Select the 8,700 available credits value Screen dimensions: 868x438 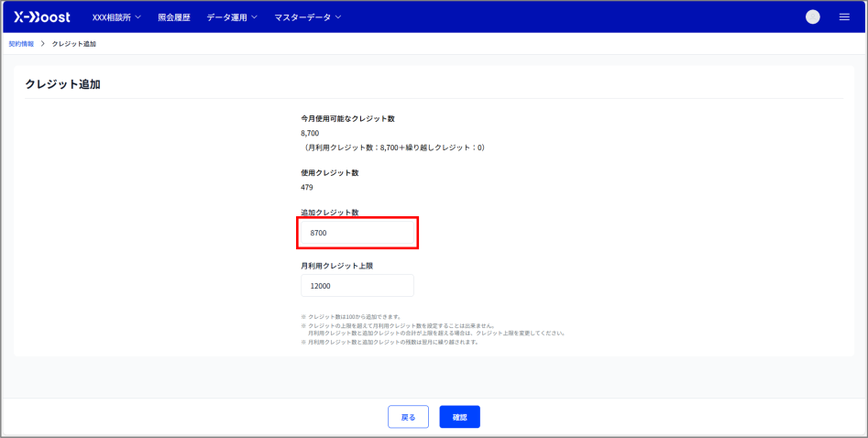coord(310,134)
